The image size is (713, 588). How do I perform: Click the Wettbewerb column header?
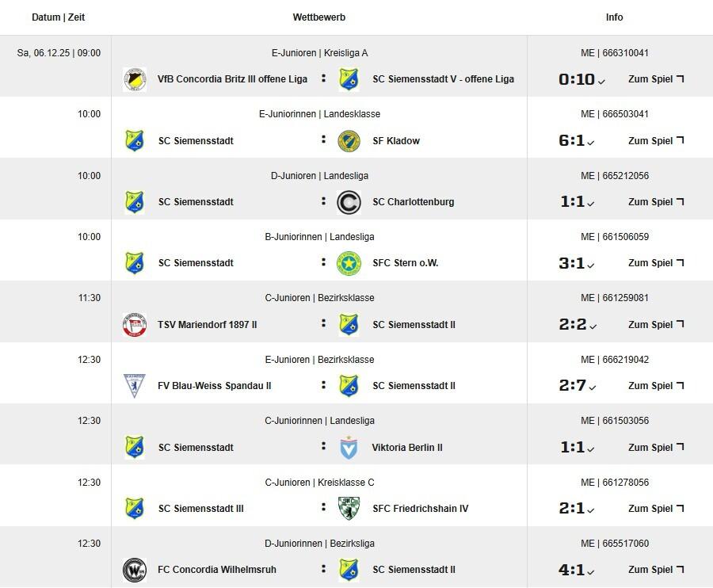click(319, 17)
